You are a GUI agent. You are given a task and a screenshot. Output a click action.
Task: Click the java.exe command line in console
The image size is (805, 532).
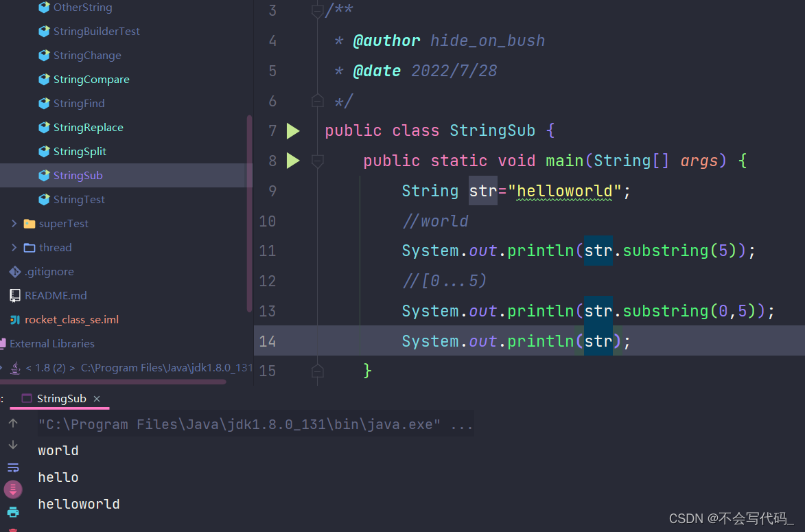click(x=256, y=425)
